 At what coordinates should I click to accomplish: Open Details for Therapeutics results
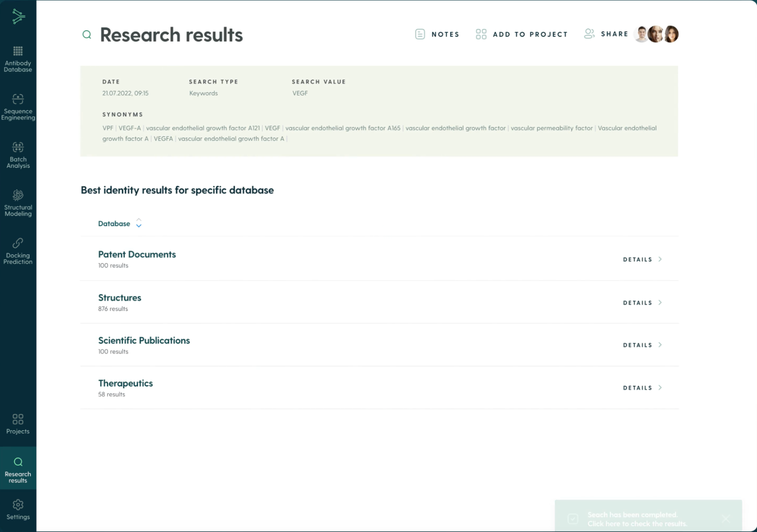(x=642, y=388)
